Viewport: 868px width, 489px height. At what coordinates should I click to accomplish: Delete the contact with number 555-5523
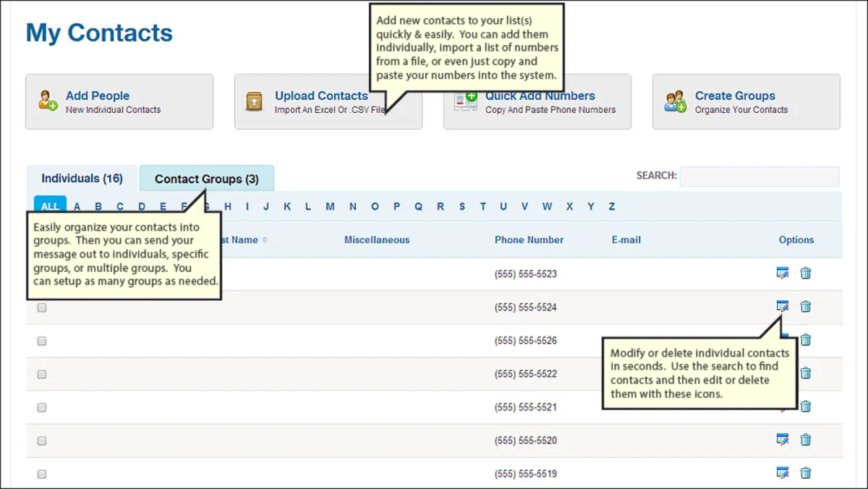[x=806, y=273]
